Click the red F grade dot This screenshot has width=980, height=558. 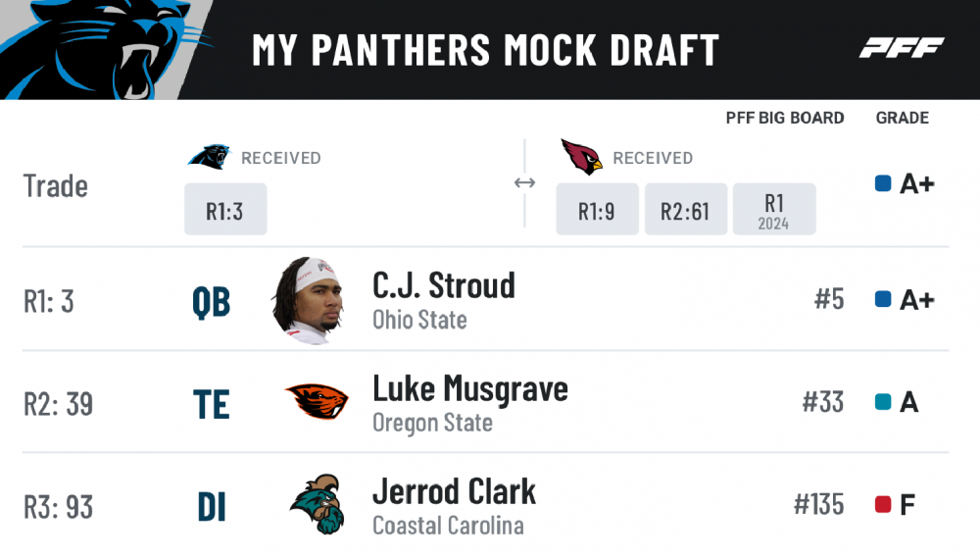(882, 505)
